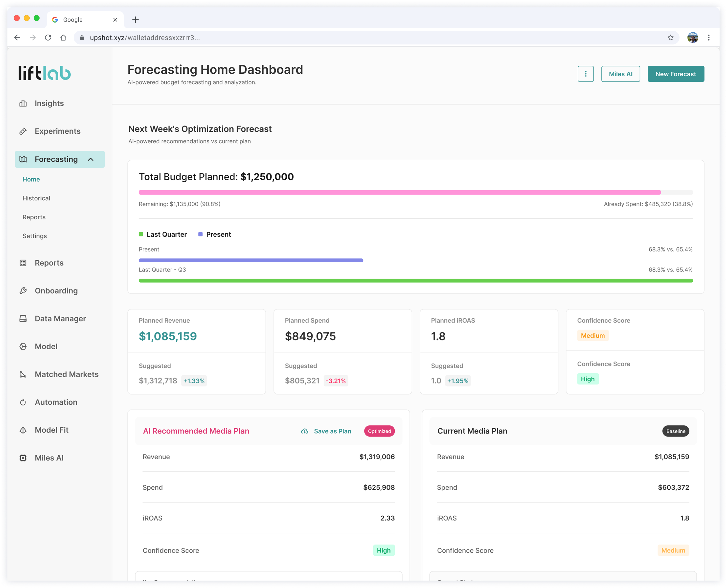Click the cloud icon beside Save as Plan
Image resolution: width=727 pixels, height=588 pixels.
(305, 431)
